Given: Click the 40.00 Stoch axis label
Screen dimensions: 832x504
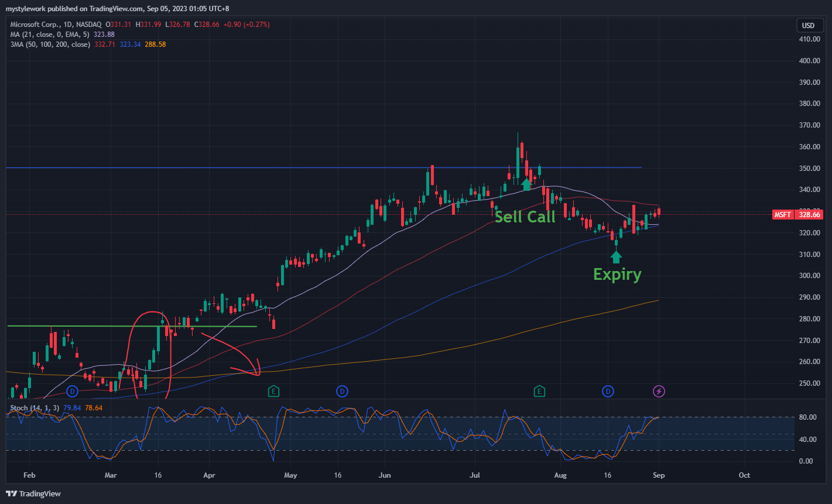Looking at the screenshot, I should [x=807, y=440].
